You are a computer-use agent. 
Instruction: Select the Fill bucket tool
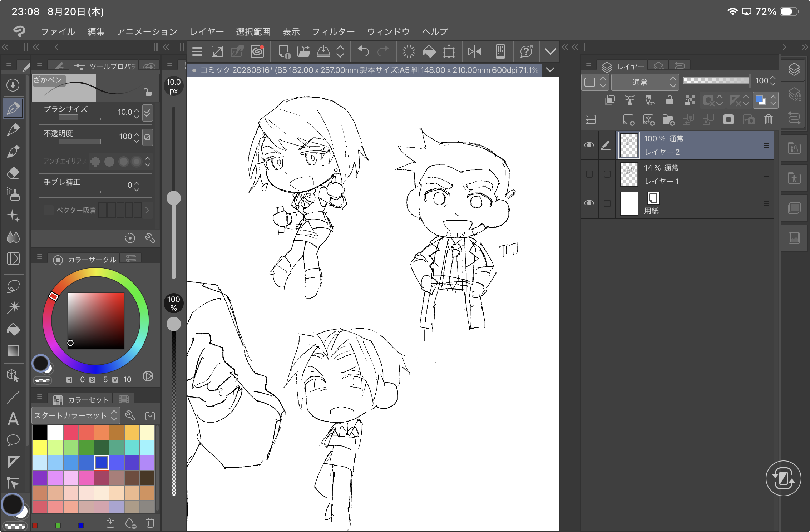[13, 329]
